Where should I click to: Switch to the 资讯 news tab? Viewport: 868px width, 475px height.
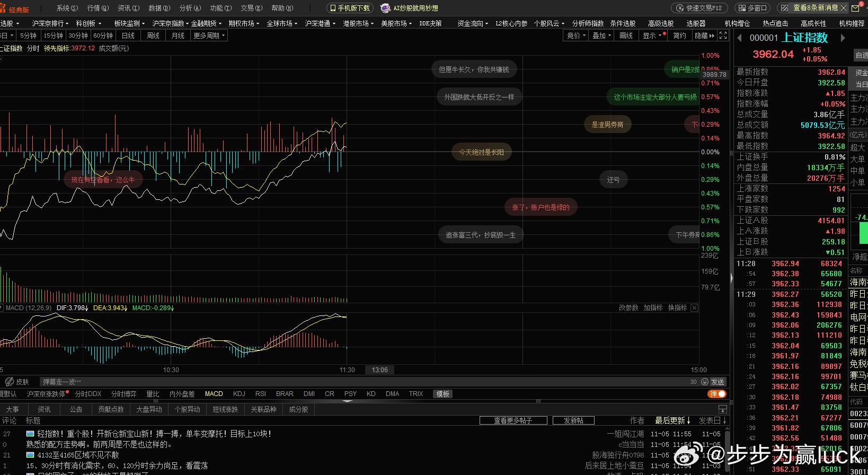coord(44,409)
